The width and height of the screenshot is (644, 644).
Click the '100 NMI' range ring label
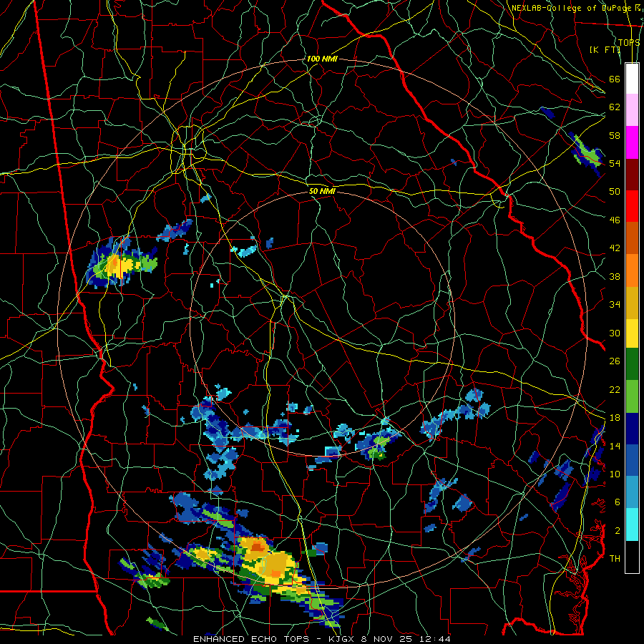click(x=322, y=59)
